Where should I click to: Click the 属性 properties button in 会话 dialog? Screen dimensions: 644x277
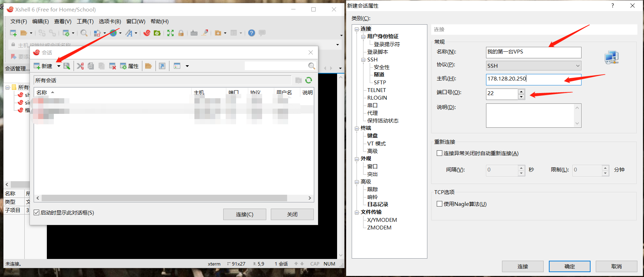point(129,66)
